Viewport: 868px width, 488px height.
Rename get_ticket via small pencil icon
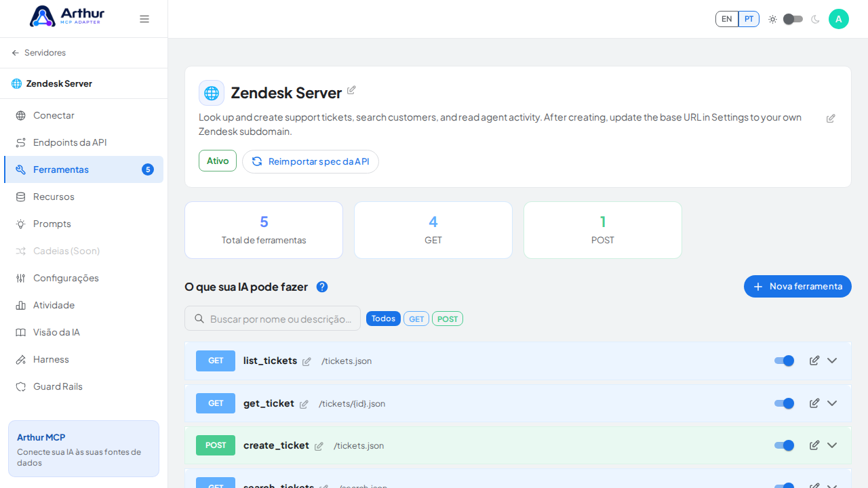[x=304, y=405]
